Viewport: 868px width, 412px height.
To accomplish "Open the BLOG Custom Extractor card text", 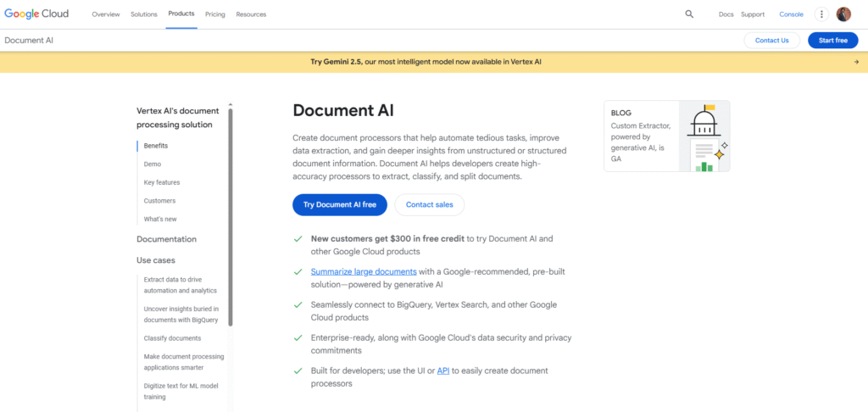I will [641, 136].
